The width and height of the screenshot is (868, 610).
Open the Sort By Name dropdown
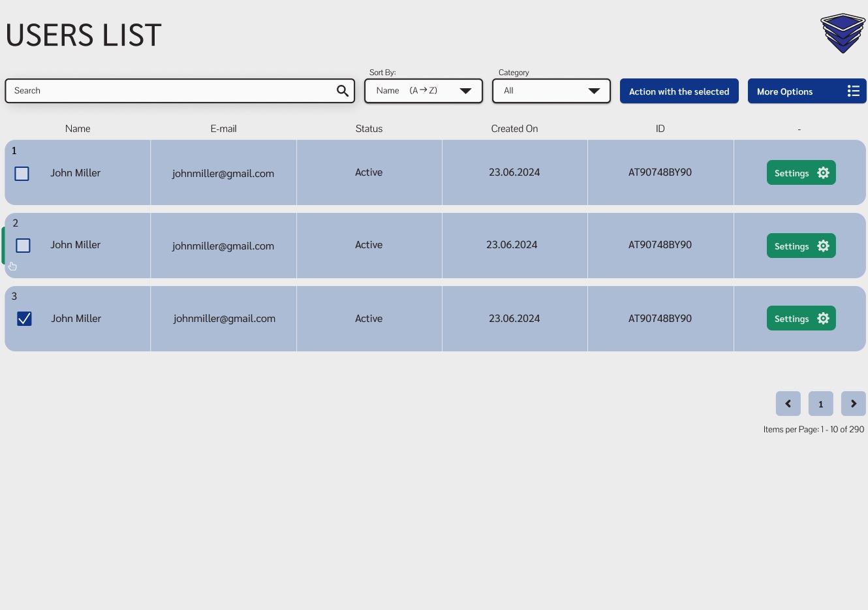point(423,91)
